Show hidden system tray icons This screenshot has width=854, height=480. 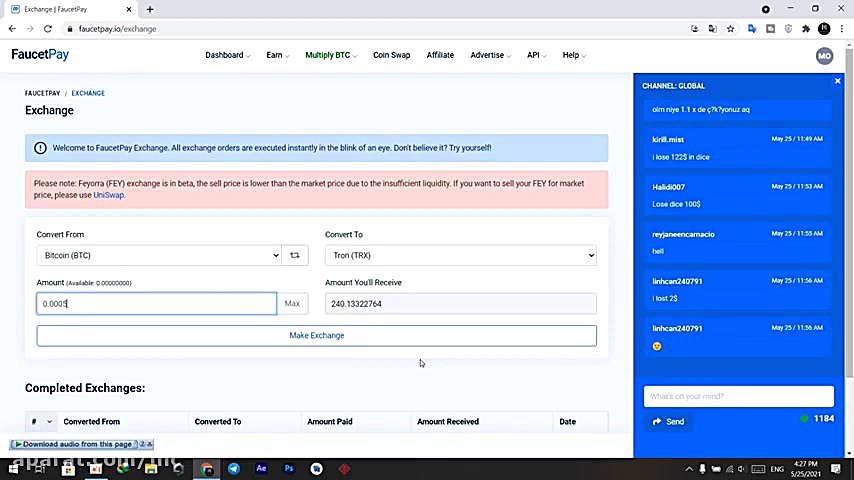[688, 469]
